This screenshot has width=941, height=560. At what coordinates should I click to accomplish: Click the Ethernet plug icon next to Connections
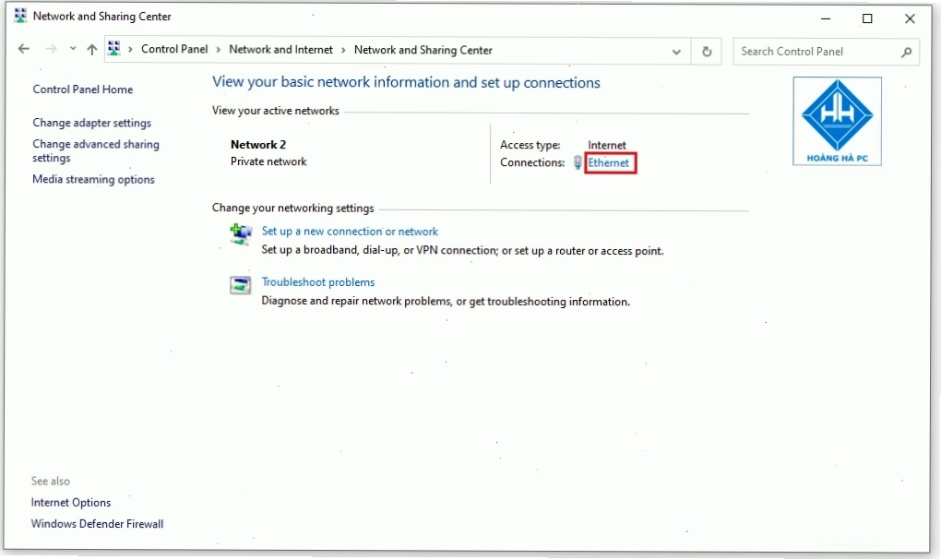pos(578,162)
